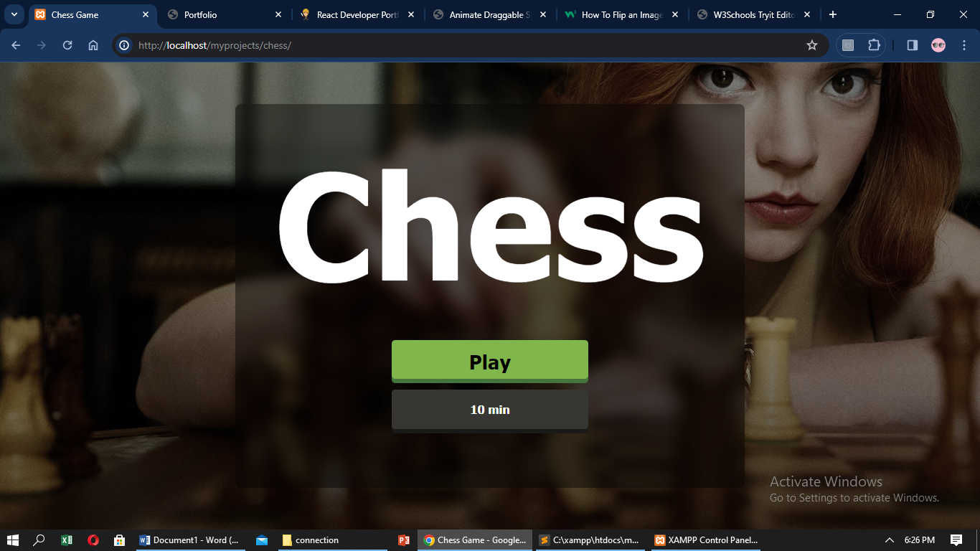Open the Windows Start menu
This screenshot has height=551, width=980.
pyautogui.click(x=12, y=540)
